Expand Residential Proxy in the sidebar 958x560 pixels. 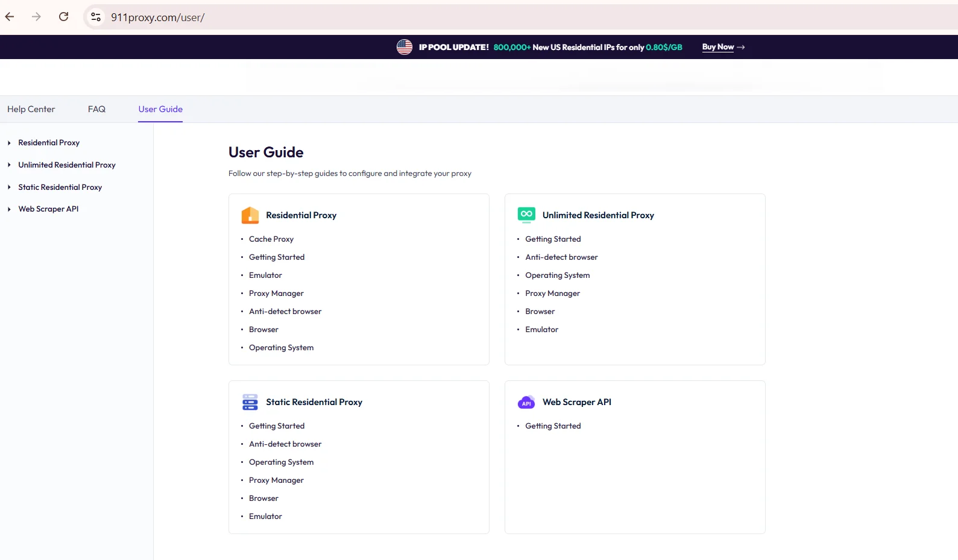pyautogui.click(x=9, y=143)
